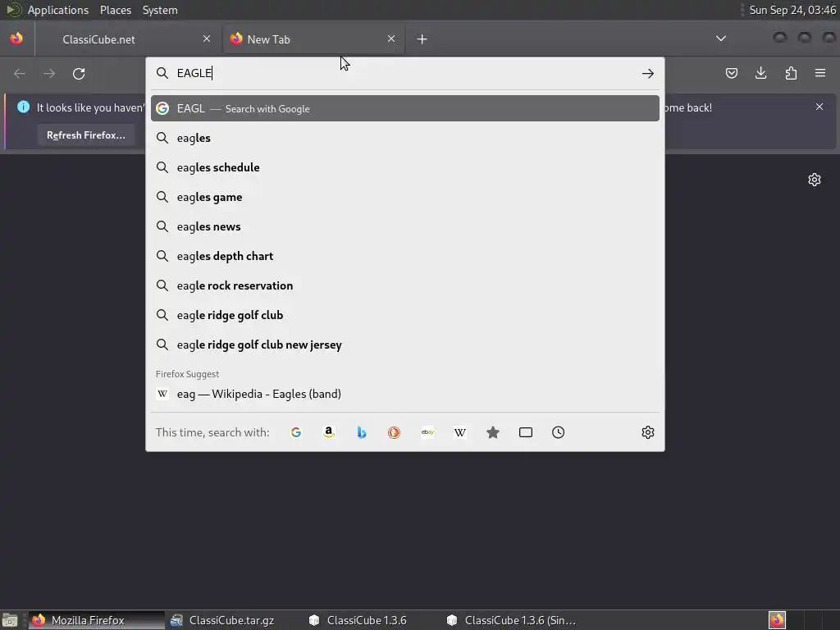Reload the current page
Viewport: 840px width, 630px height.
tap(79, 73)
